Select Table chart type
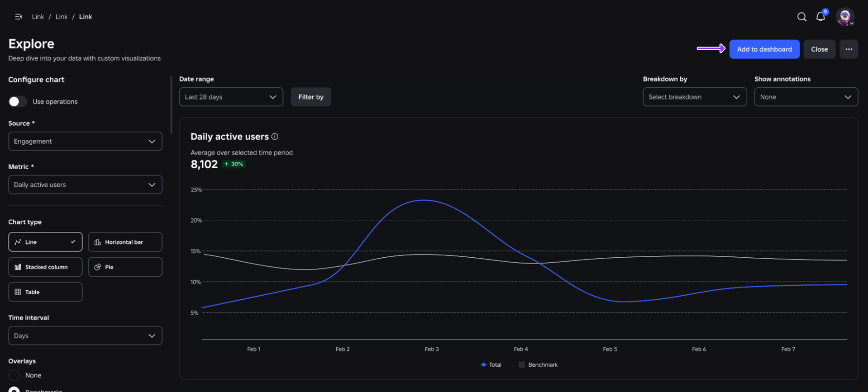This screenshot has height=392, width=868. coord(45,292)
